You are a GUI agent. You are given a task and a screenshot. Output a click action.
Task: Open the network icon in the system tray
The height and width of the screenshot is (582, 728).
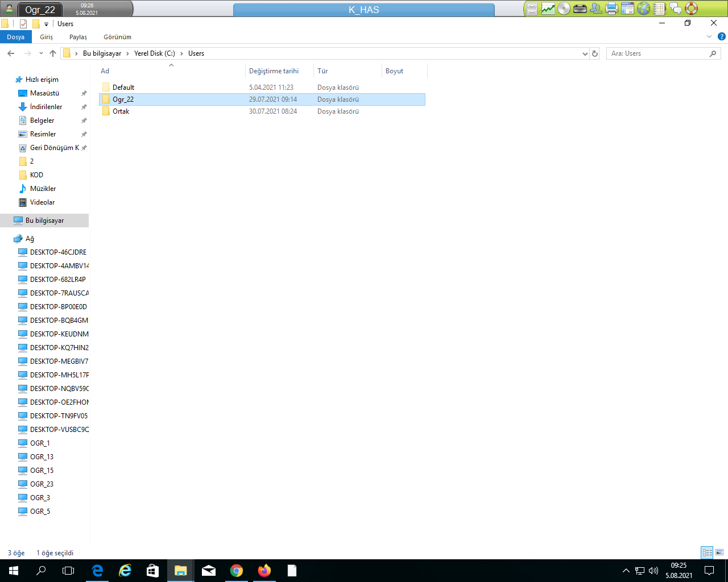[x=640, y=571]
